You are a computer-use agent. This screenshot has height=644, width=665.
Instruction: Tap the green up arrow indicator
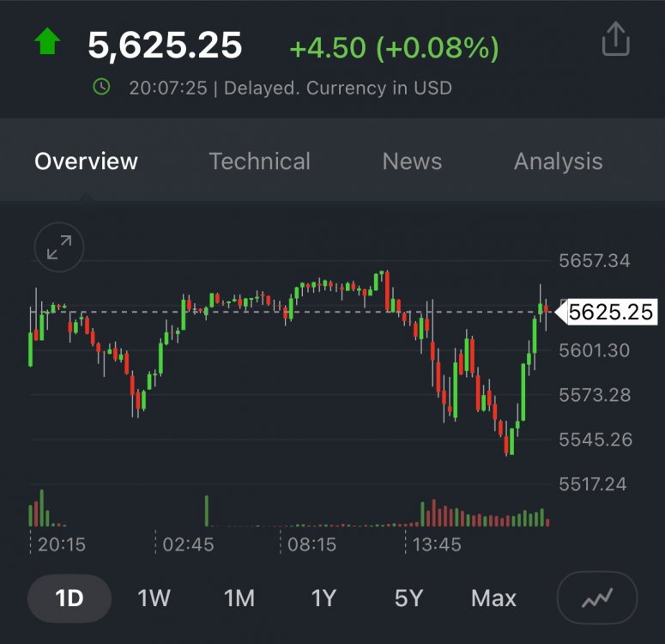pyautogui.click(x=46, y=41)
